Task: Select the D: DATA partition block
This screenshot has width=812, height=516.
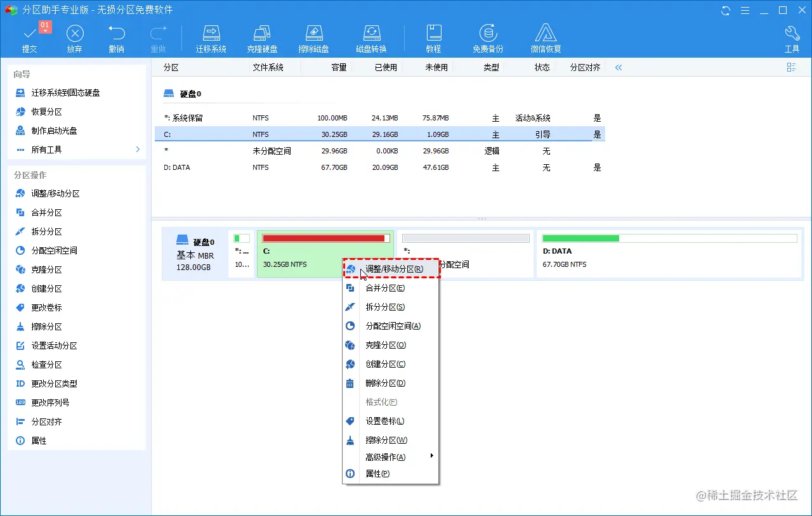Action: point(669,254)
